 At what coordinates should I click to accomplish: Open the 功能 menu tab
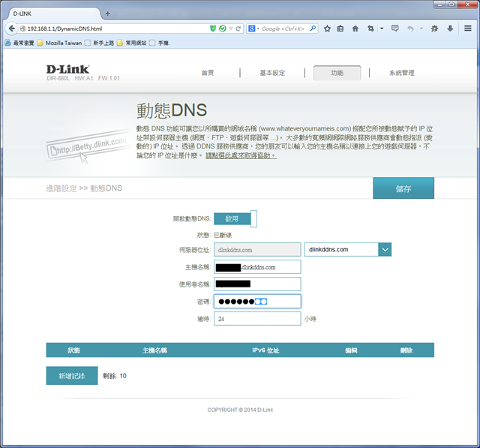pyautogui.click(x=337, y=73)
